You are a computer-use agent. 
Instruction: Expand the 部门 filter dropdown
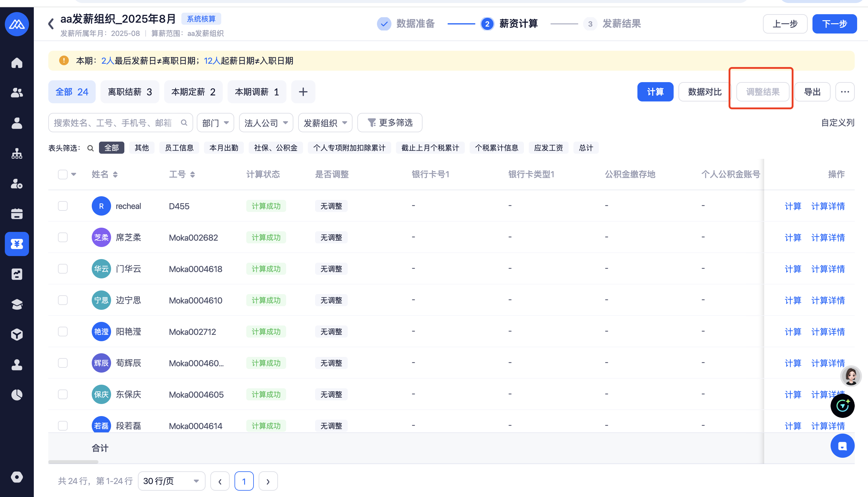click(215, 123)
